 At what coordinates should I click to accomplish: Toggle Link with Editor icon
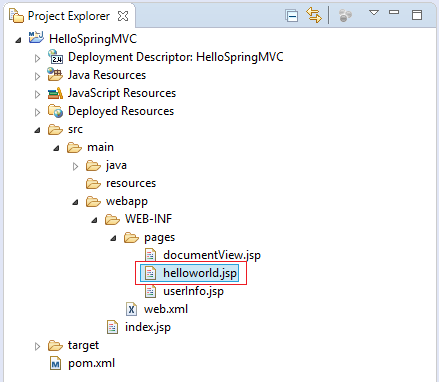(314, 15)
